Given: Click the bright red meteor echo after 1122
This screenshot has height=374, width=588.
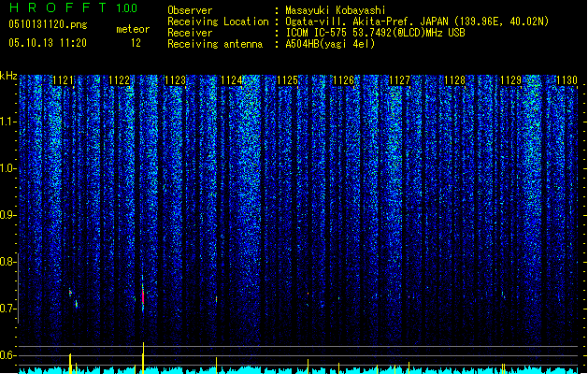Looking at the screenshot, I should click(143, 295).
